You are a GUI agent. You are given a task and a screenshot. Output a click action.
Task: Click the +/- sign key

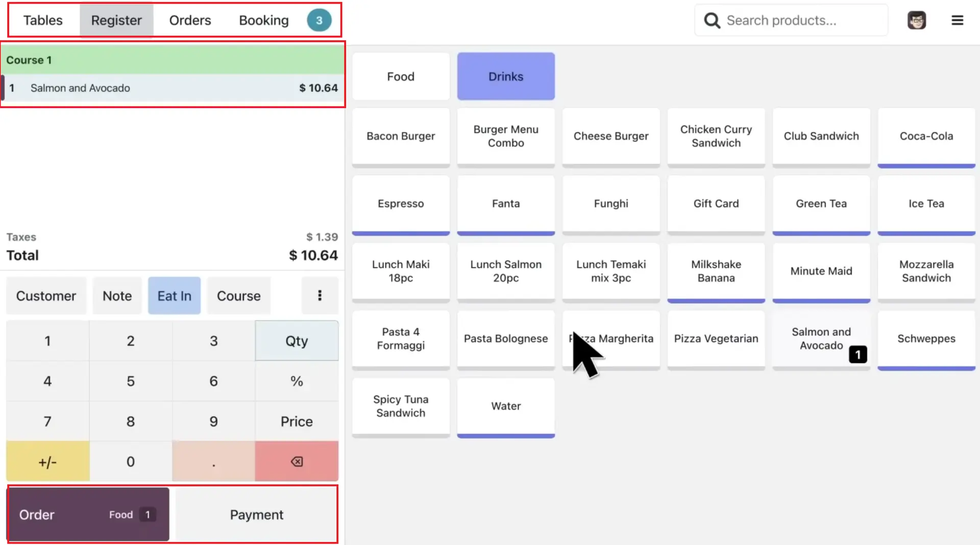click(47, 461)
